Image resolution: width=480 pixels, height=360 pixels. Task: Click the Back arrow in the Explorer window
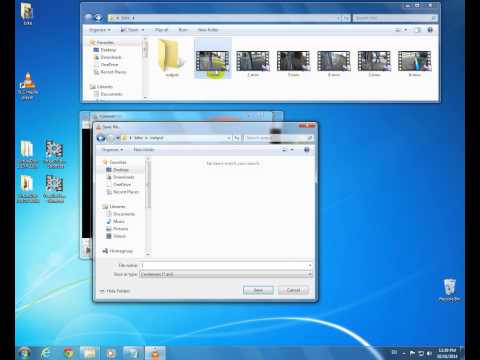pos(89,18)
